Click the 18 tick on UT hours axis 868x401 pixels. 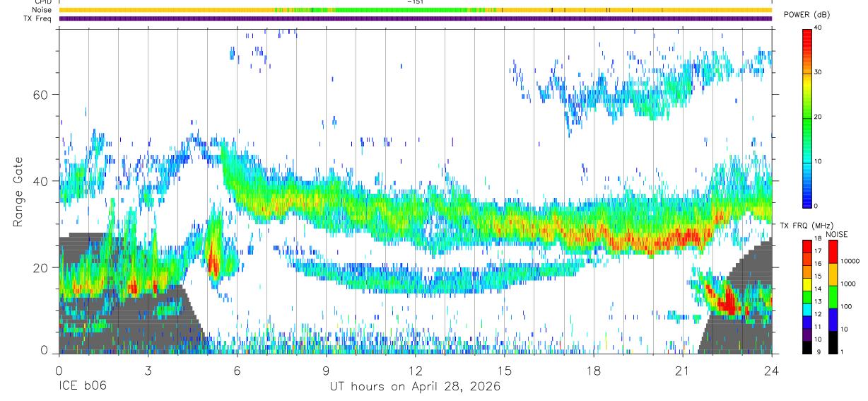pos(594,370)
